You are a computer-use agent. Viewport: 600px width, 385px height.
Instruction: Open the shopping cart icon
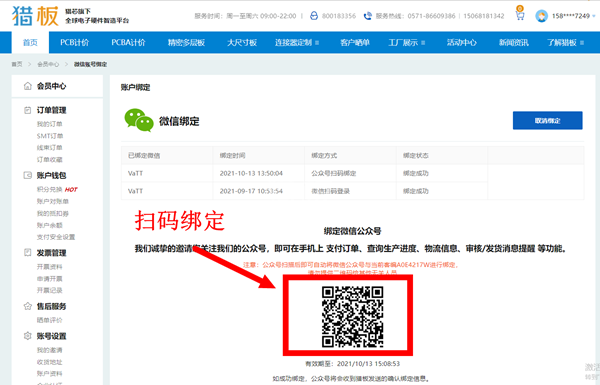point(520,14)
